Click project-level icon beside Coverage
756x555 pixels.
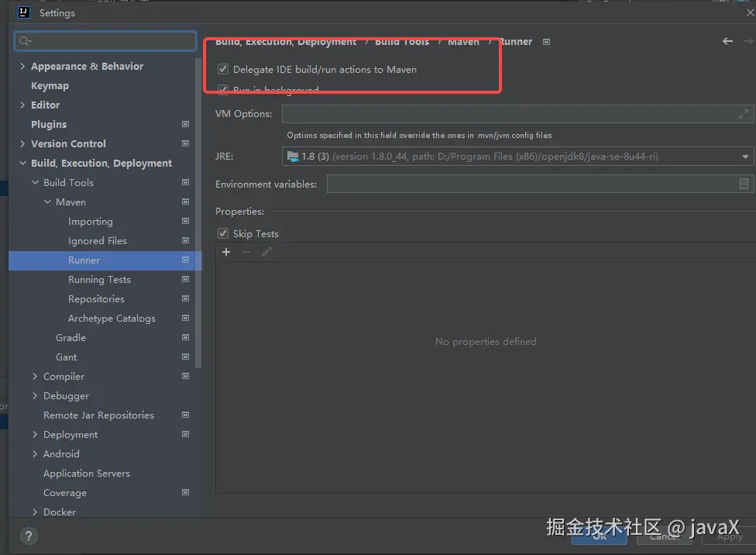tap(185, 492)
